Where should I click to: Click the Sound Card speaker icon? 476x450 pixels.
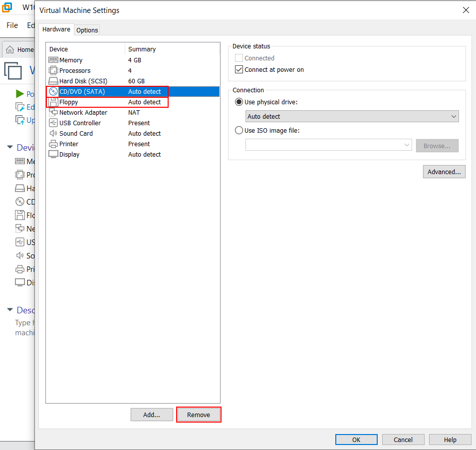pos(53,134)
